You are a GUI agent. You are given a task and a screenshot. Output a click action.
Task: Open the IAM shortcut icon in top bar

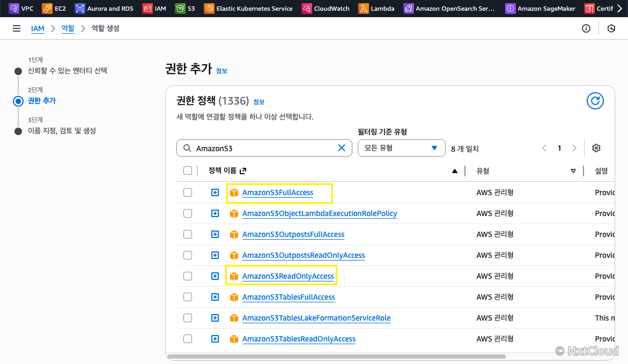tap(147, 9)
